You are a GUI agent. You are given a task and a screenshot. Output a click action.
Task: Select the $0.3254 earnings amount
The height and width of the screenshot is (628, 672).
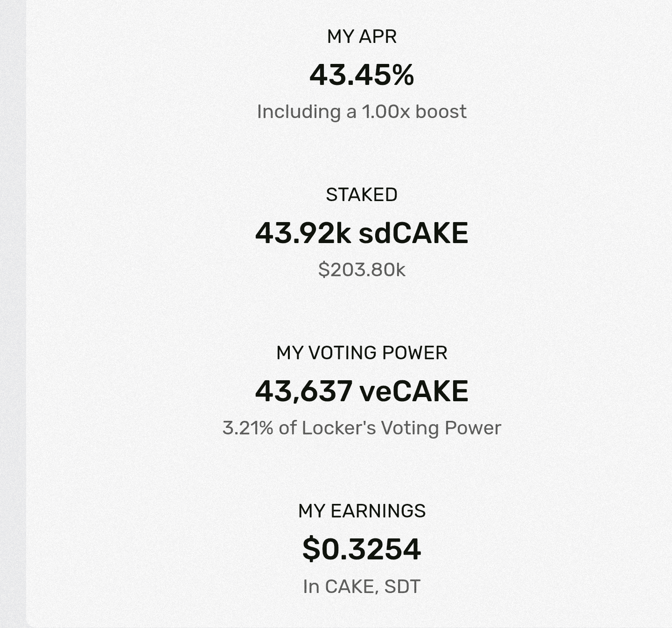coord(362,549)
